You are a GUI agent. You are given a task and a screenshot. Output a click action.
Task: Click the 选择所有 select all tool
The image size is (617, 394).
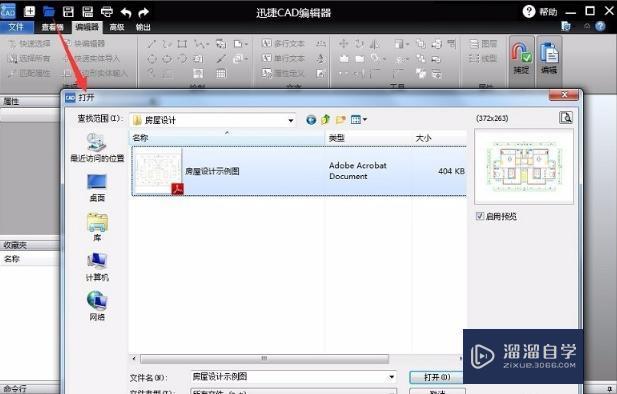pyautogui.click(x=30, y=58)
